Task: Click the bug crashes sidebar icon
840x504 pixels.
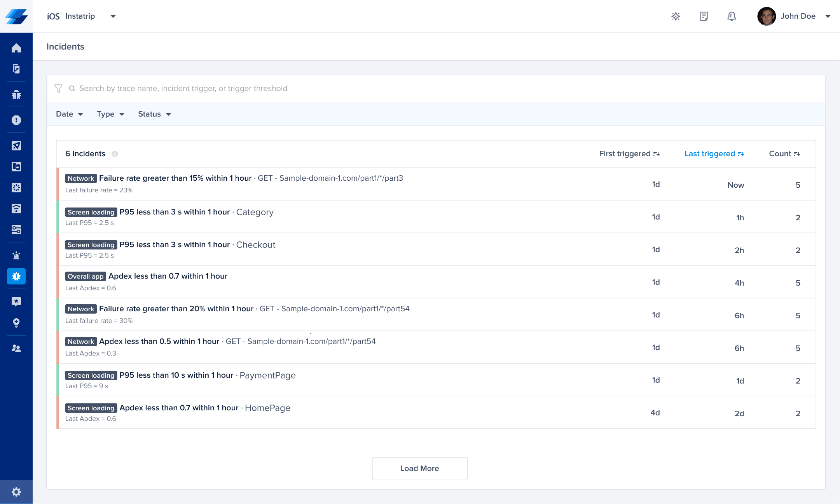Action: [x=16, y=94]
